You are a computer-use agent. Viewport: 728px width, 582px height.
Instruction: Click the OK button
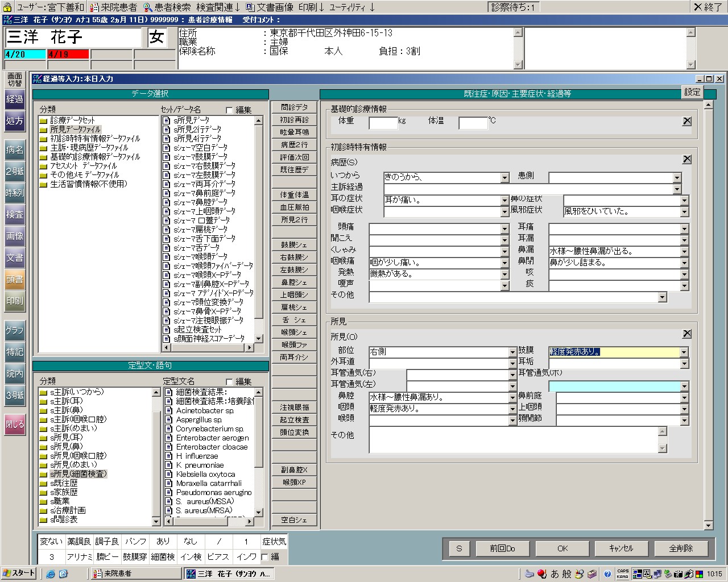click(562, 548)
